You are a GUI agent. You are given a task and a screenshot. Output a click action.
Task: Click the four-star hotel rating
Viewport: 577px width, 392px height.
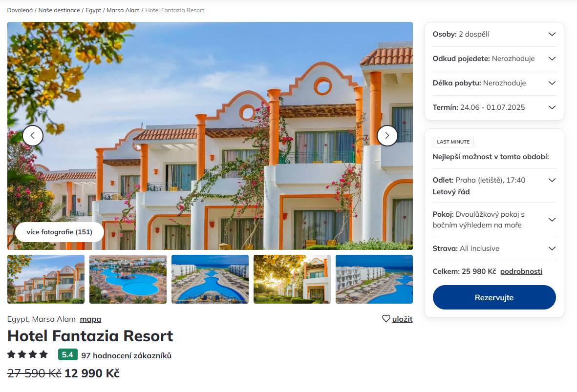pos(27,354)
